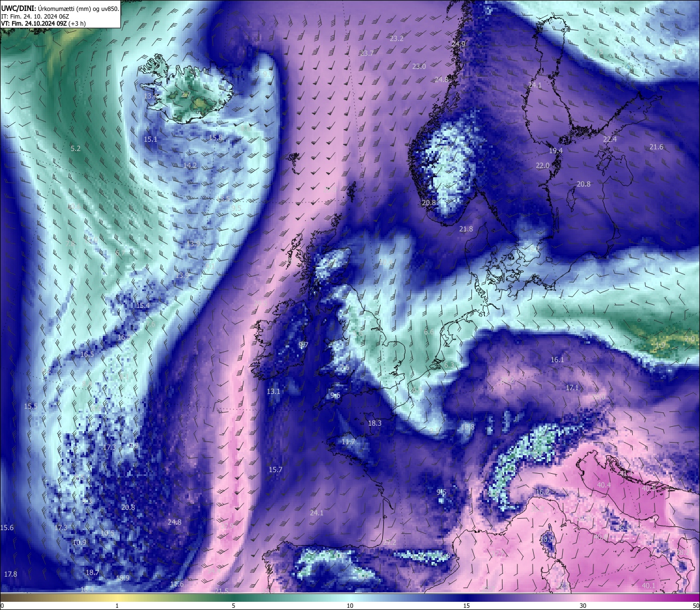Click the color scale at tick 15
Viewport: 700px width, 610px height.
coord(466,605)
